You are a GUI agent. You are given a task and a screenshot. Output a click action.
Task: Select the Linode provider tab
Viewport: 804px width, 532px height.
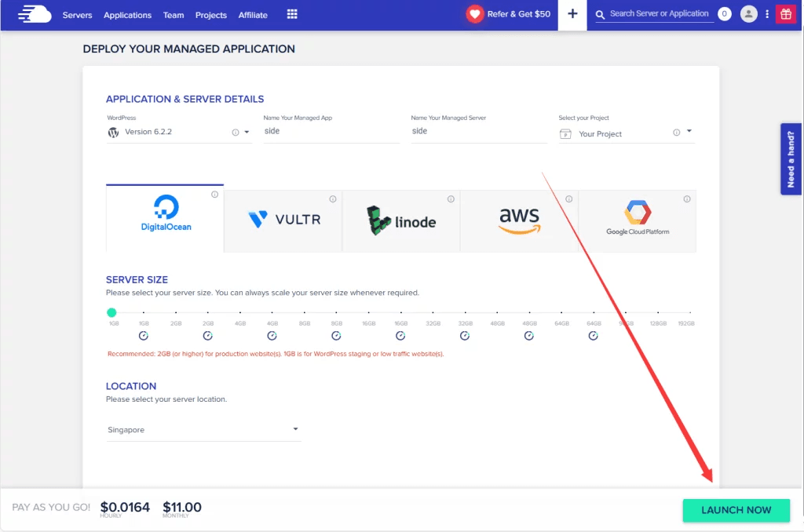point(401,221)
